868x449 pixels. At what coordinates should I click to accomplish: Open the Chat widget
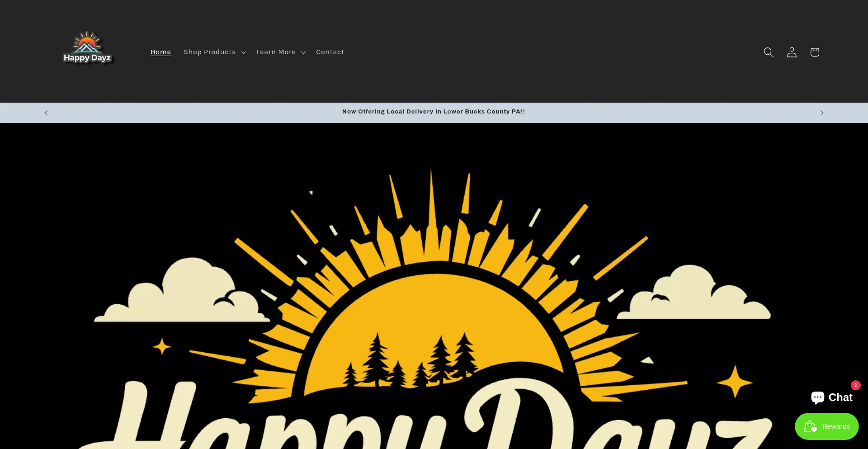(x=832, y=397)
